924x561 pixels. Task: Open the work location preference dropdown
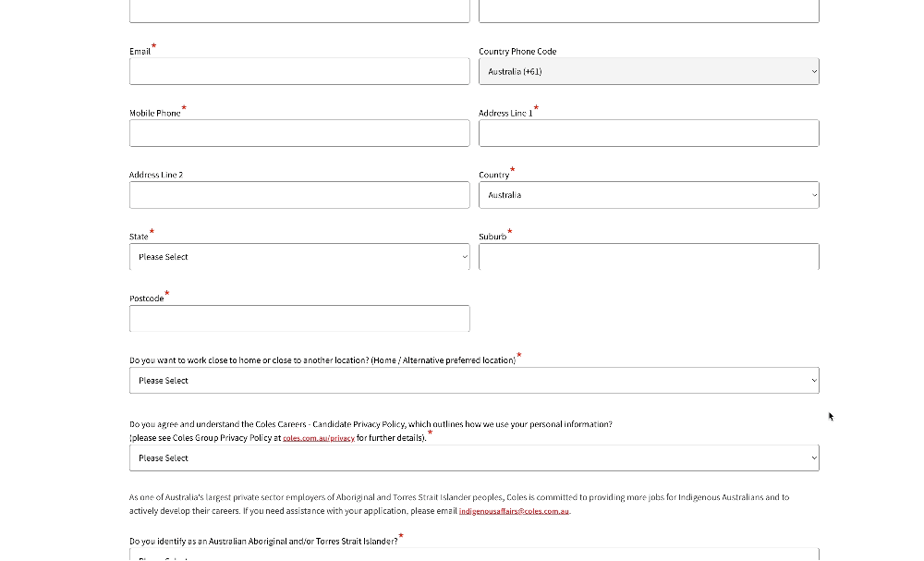coord(474,381)
